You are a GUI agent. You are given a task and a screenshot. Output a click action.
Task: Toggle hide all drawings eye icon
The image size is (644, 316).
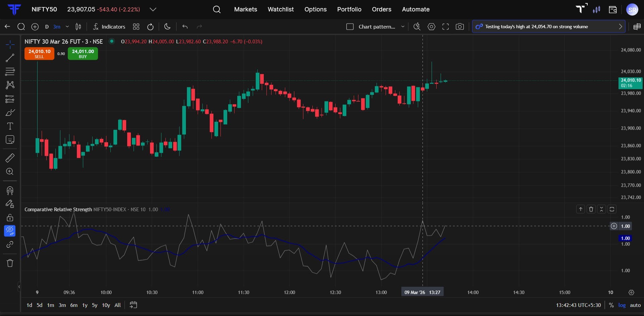pos(10,231)
